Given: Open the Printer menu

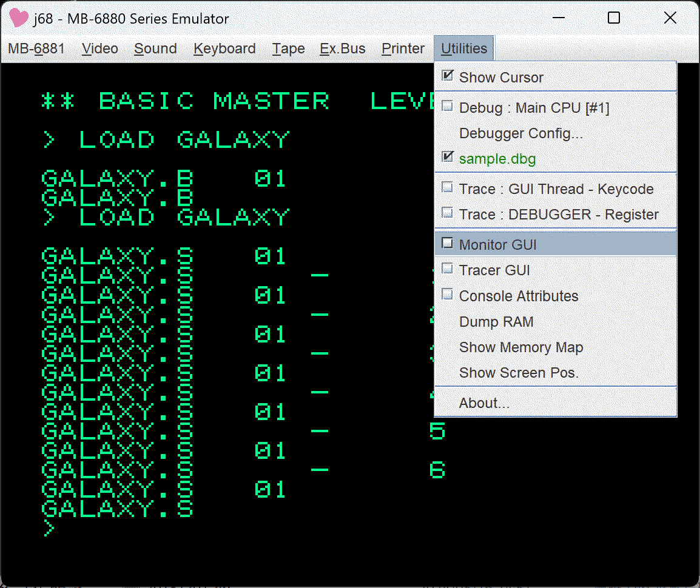Looking at the screenshot, I should [x=403, y=48].
